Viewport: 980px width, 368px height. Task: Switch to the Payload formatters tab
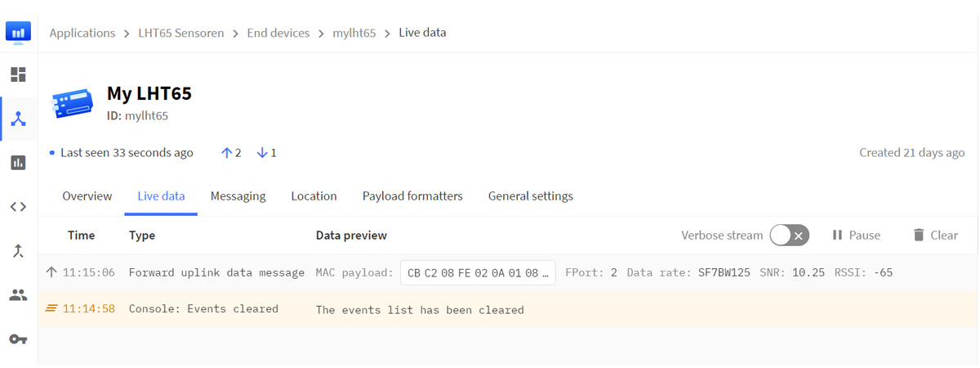[412, 196]
